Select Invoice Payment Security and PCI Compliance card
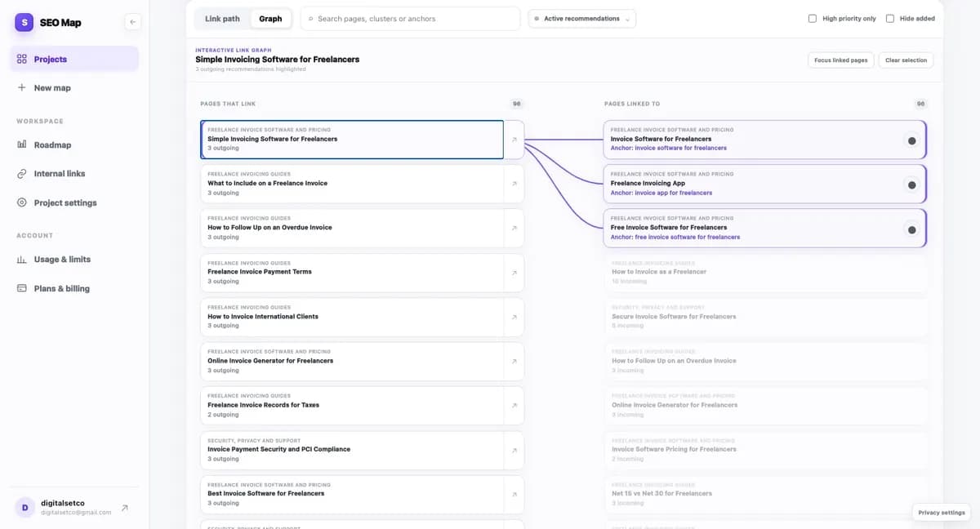 pyautogui.click(x=352, y=450)
